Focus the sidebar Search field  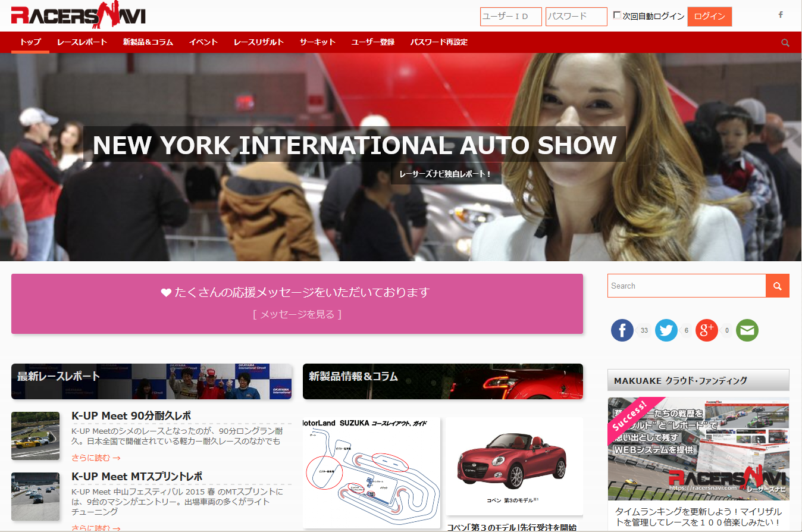tap(687, 286)
